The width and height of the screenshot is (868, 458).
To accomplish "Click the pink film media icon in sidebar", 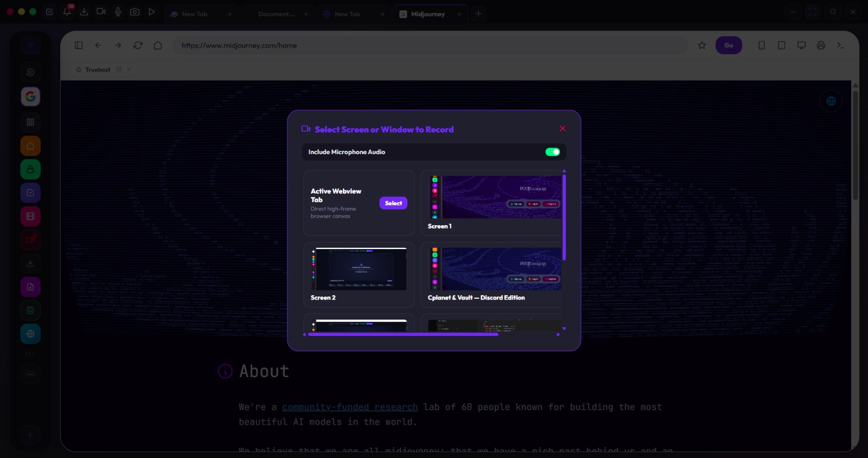I will [30, 217].
